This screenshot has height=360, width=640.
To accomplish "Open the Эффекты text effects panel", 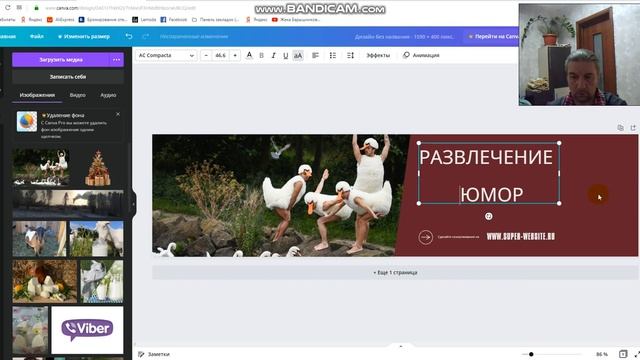I will click(378, 55).
